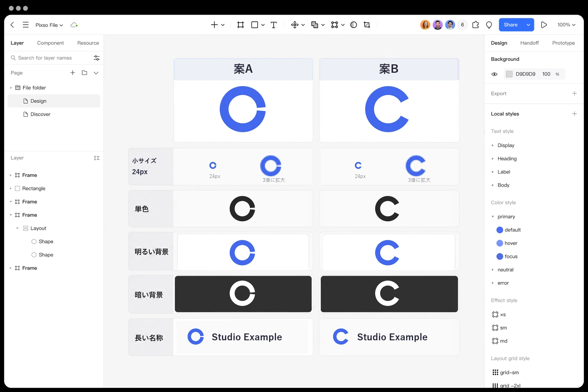The width and height of the screenshot is (588, 392).
Task: Collapse all layers icon
Action: pyautogui.click(x=96, y=158)
